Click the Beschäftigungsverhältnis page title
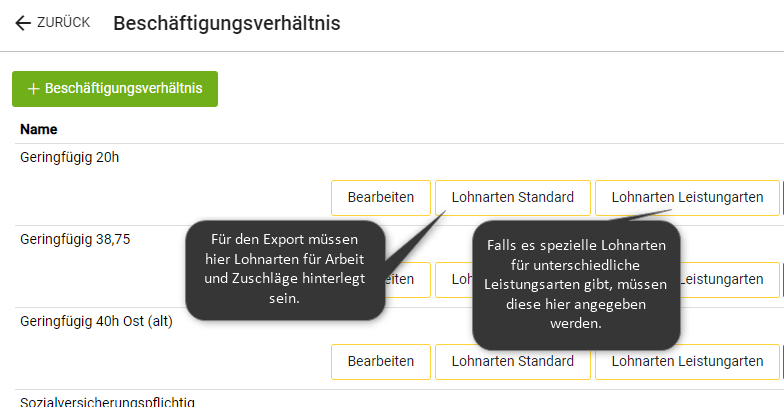 click(227, 23)
